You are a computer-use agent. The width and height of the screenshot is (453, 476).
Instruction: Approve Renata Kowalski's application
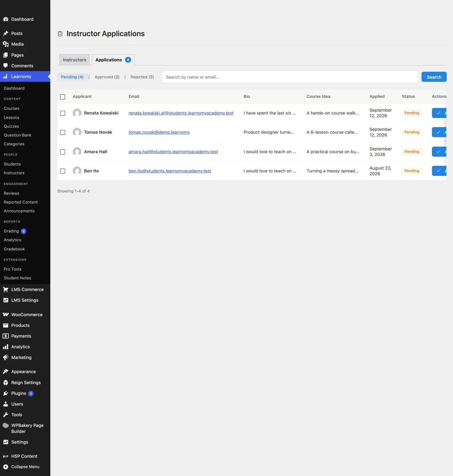(439, 113)
